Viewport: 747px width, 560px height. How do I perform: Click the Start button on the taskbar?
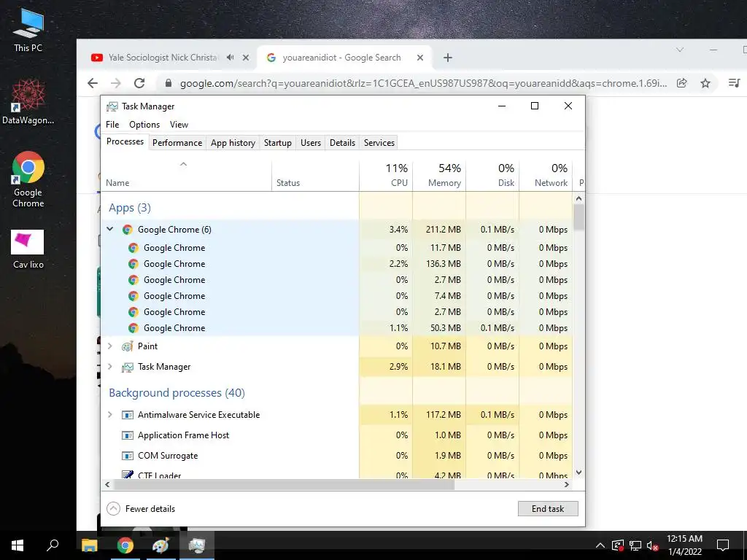[x=18, y=545]
